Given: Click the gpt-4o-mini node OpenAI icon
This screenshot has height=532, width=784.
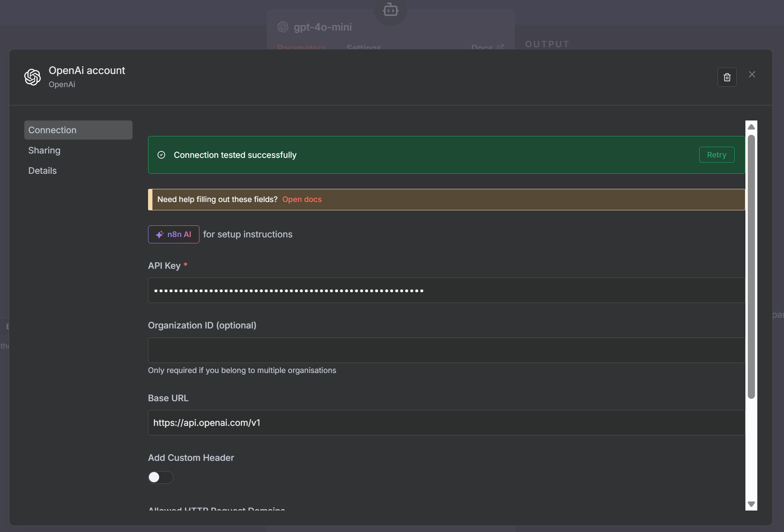Looking at the screenshot, I should (x=283, y=27).
